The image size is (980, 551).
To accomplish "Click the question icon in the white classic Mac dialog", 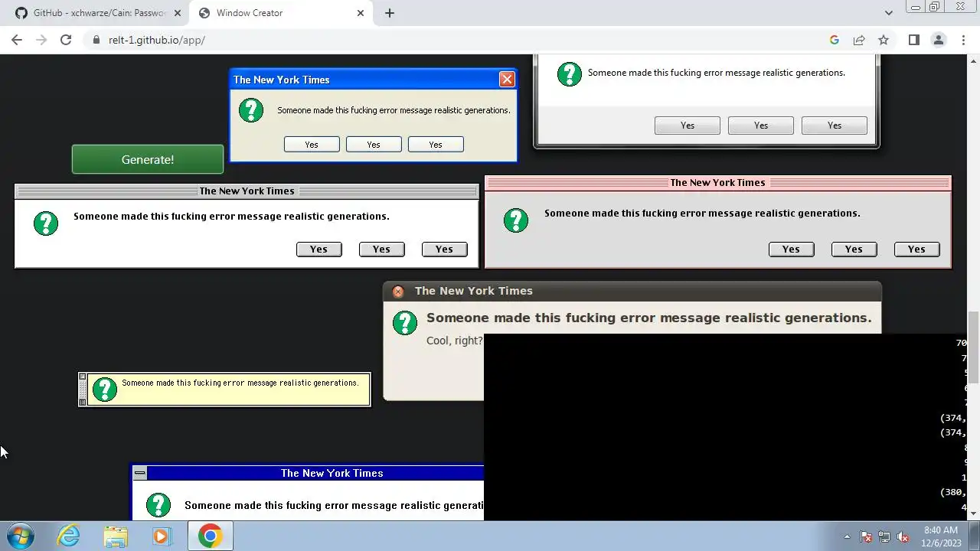I will click(46, 223).
